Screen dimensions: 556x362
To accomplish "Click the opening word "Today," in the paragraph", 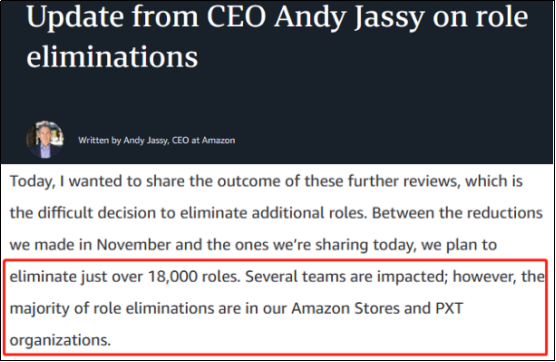I will tap(32, 182).
